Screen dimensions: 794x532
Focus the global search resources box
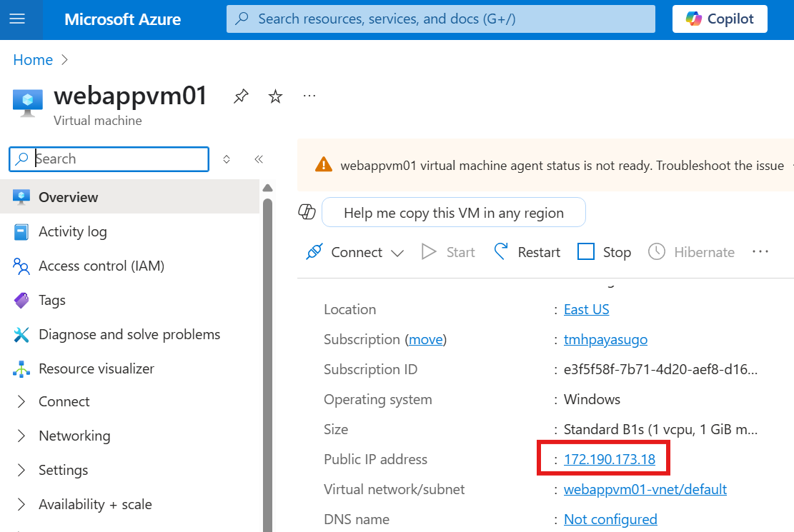coord(440,19)
